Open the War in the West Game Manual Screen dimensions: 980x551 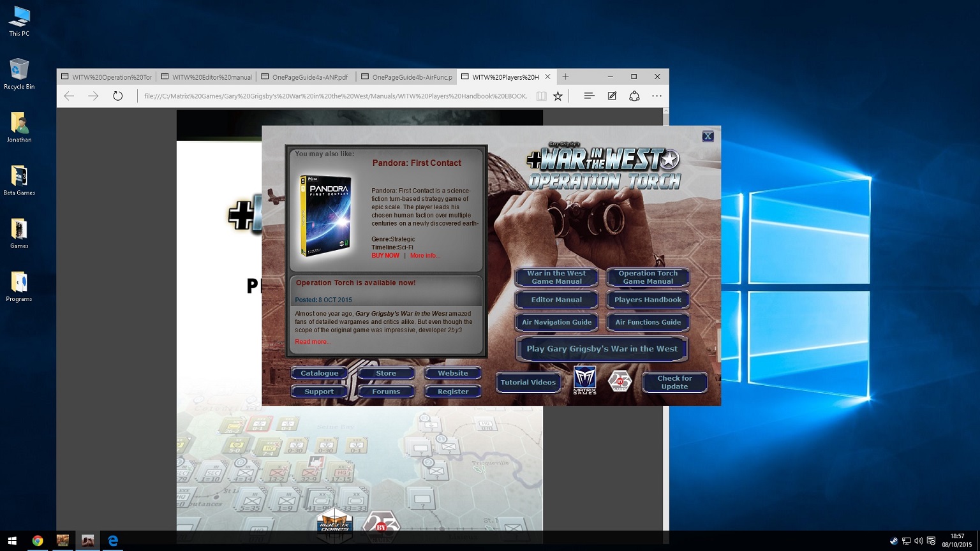[556, 277]
